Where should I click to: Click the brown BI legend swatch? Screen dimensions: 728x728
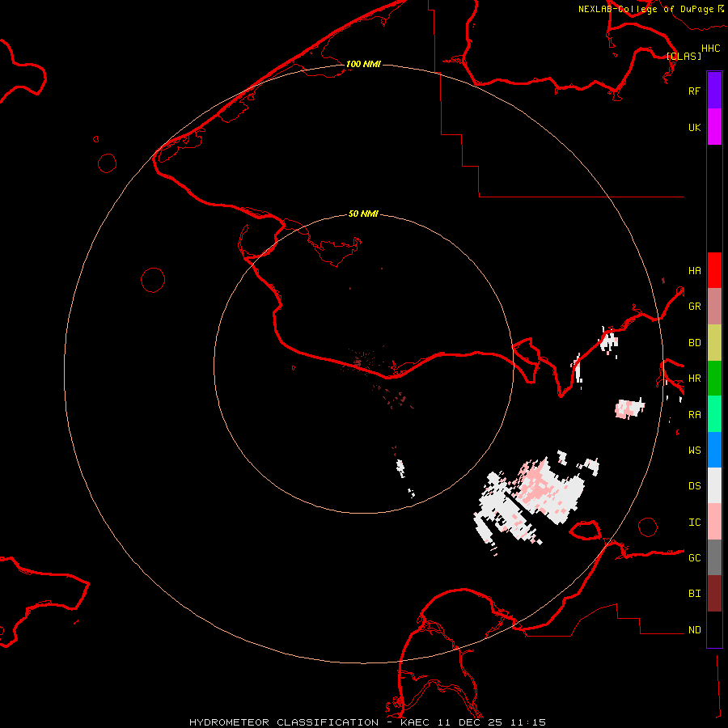714,594
